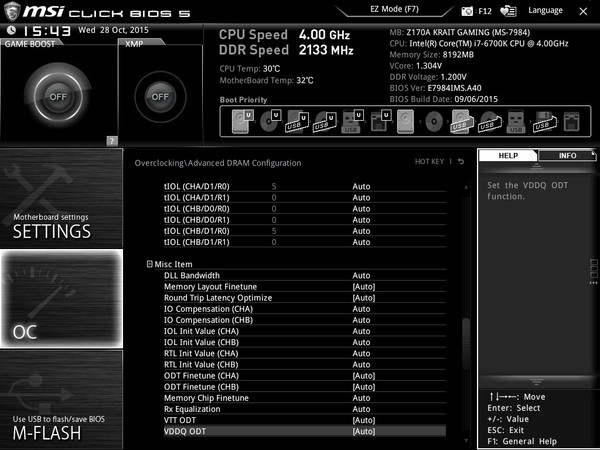Take a screenshot with the F12 camera icon
This screenshot has height=450, width=600.
[x=467, y=11]
